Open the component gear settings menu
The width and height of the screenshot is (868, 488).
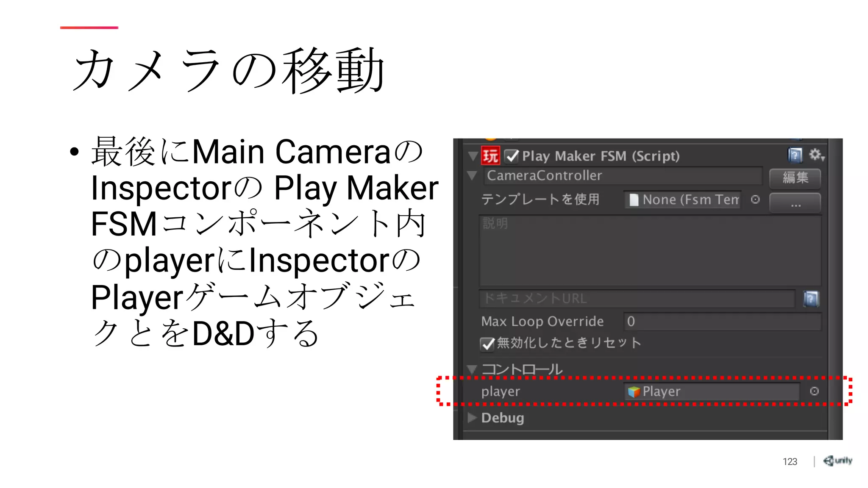click(816, 155)
